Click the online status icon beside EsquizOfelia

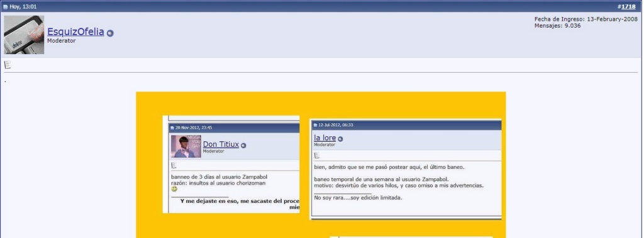coord(110,33)
